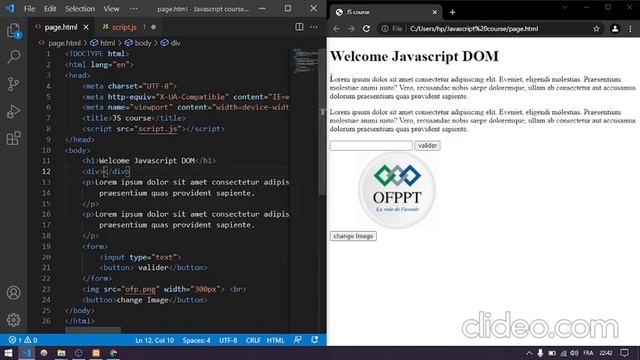Open the Accounts menu in activity bar
This screenshot has width=640, height=360.
click(x=13, y=293)
